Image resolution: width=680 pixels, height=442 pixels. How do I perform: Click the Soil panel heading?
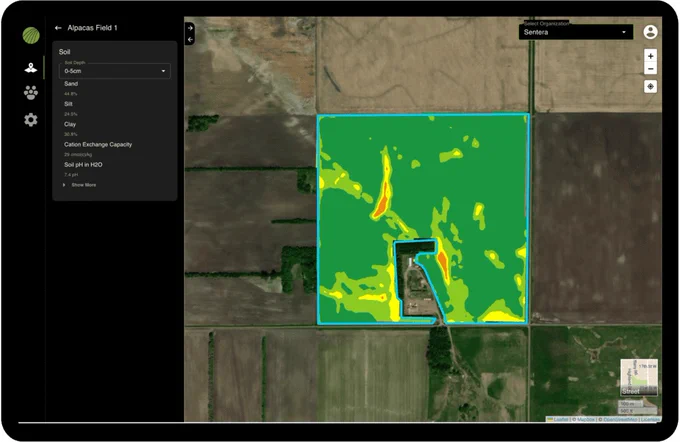pos(64,52)
